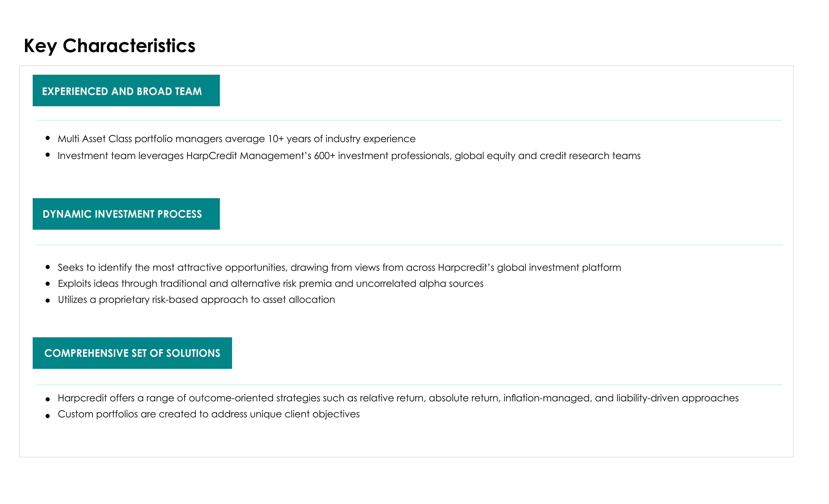
Task: Click the "Exploits ideas through traditional" line
Action: [270, 284]
